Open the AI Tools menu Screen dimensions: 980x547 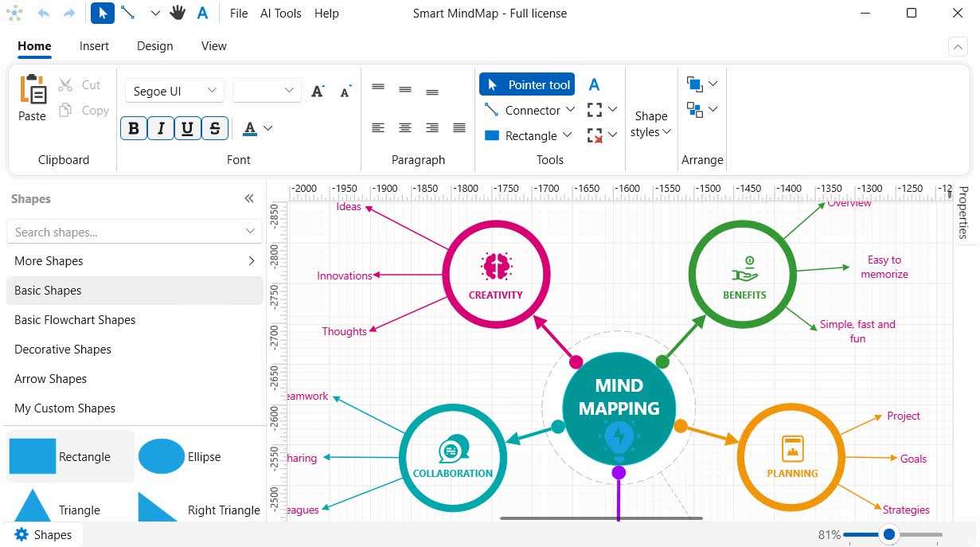(x=280, y=14)
